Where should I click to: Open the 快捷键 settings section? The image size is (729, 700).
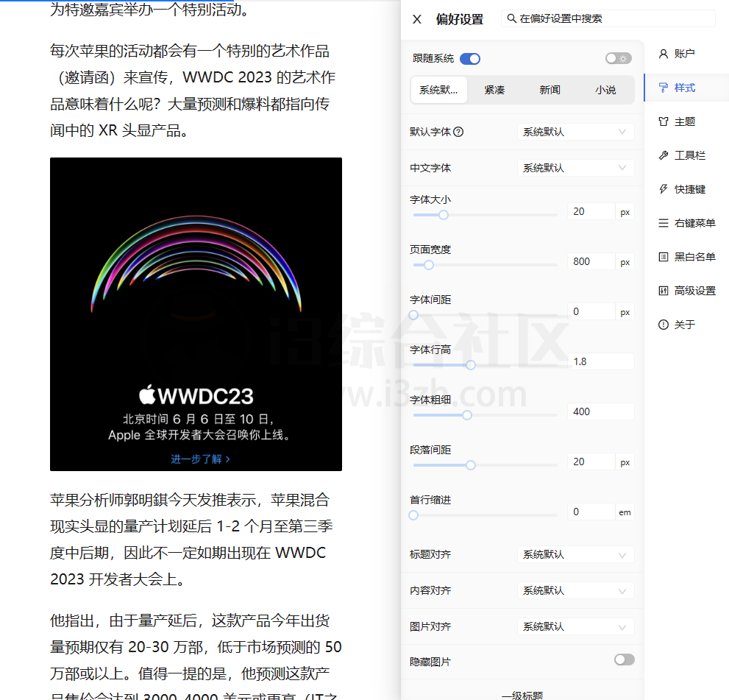(686, 189)
